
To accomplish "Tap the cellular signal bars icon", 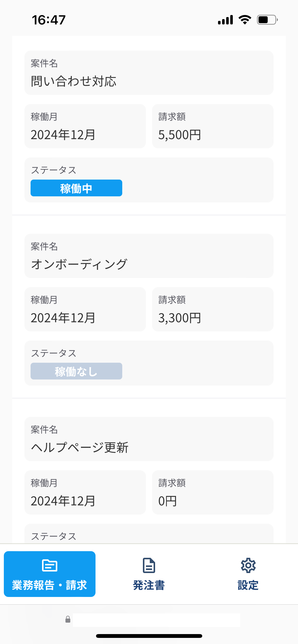I will 225,20.
